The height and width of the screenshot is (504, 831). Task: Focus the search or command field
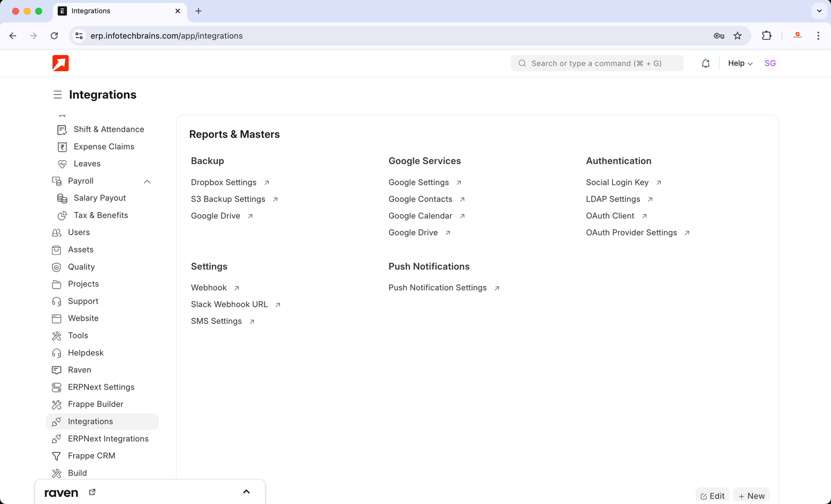pyautogui.click(x=596, y=63)
